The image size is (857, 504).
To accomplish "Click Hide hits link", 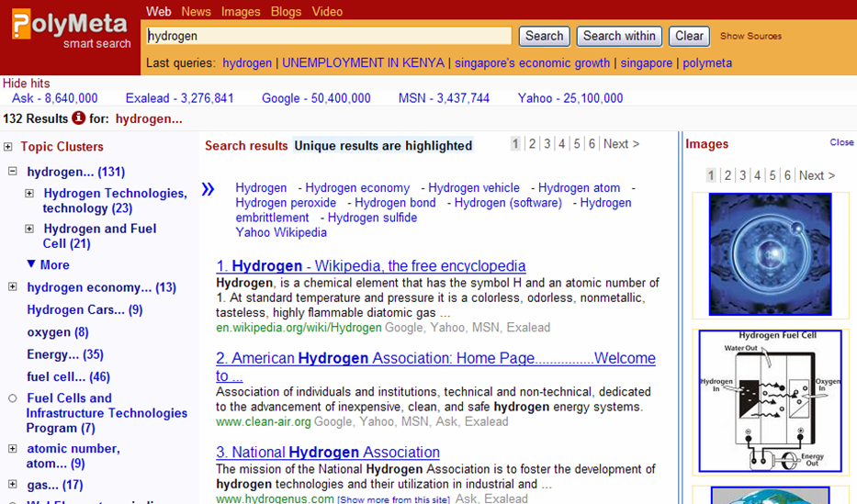I will pos(27,83).
